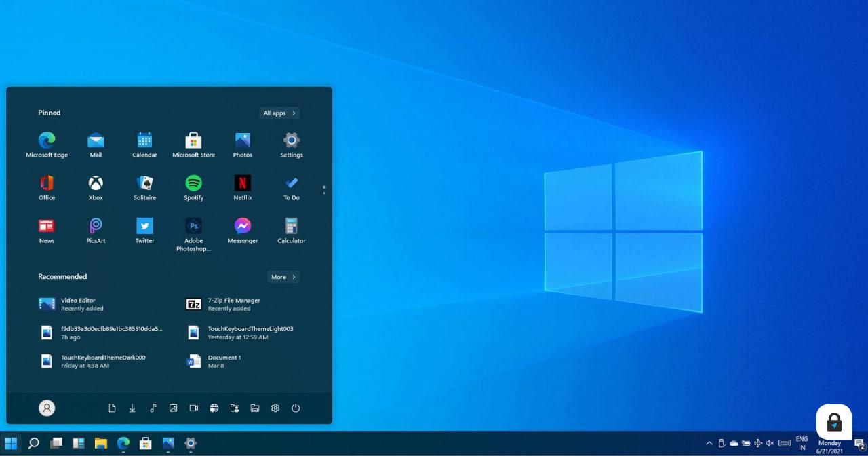Switch to Photos on the taskbar
The height and width of the screenshot is (456, 868).
pyautogui.click(x=168, y=443)
